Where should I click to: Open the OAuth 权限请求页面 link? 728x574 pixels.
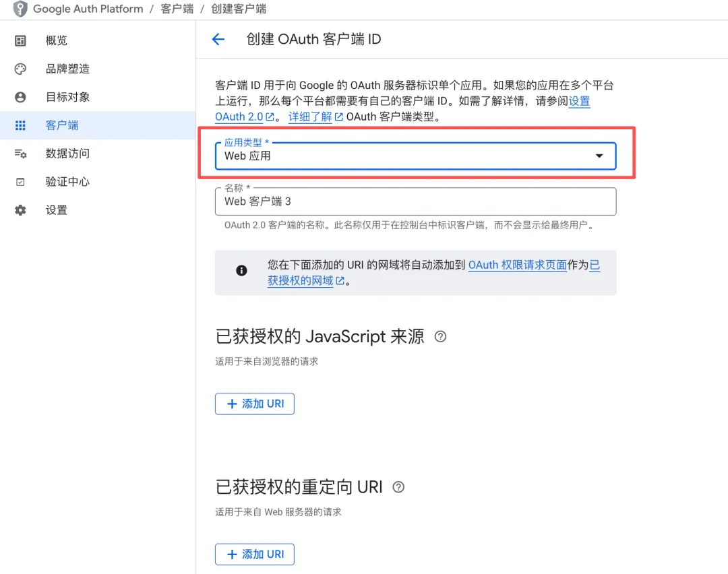[517, 265]
